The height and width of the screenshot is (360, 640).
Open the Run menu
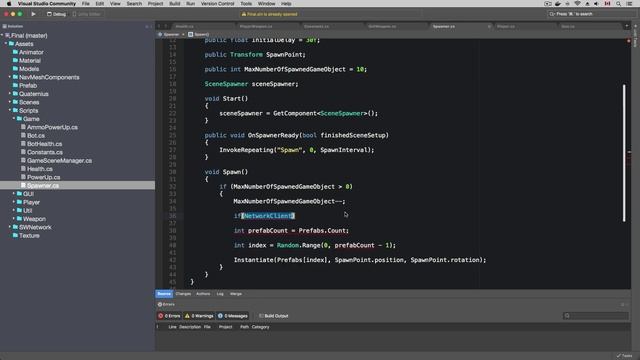point(190,4)
